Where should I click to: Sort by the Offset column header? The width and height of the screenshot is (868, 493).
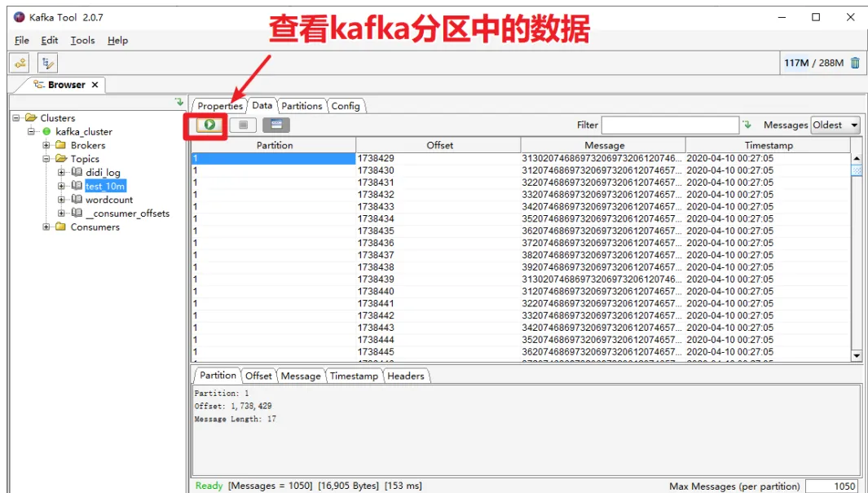439,145
